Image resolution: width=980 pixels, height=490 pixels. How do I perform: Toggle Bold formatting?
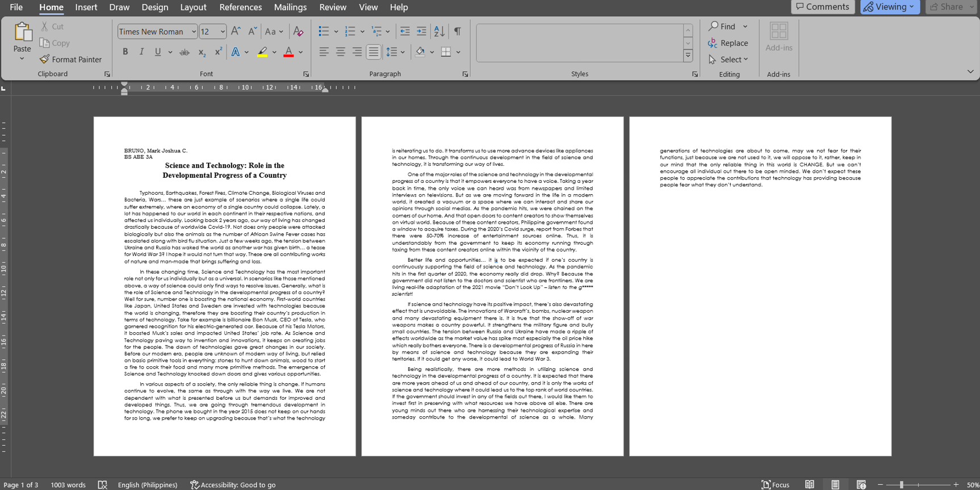tap(125, 52)
